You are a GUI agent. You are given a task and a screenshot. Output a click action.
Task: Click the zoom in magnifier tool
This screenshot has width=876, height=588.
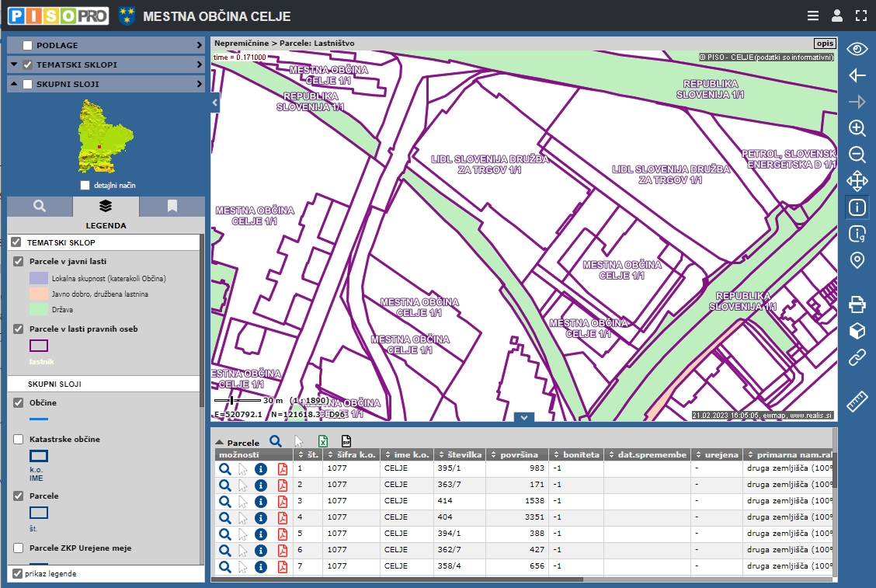[x=857, y=128]
